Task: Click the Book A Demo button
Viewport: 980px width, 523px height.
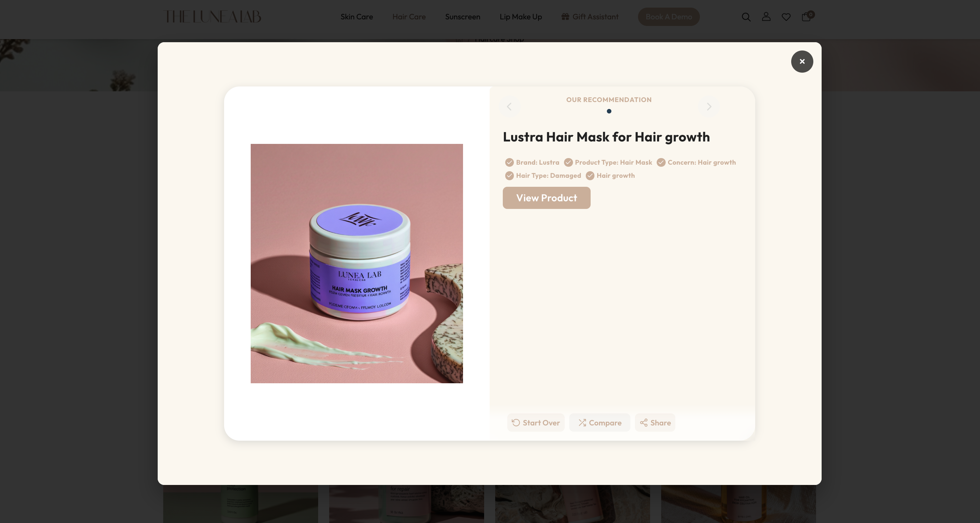Action: [x=668, y=17]
